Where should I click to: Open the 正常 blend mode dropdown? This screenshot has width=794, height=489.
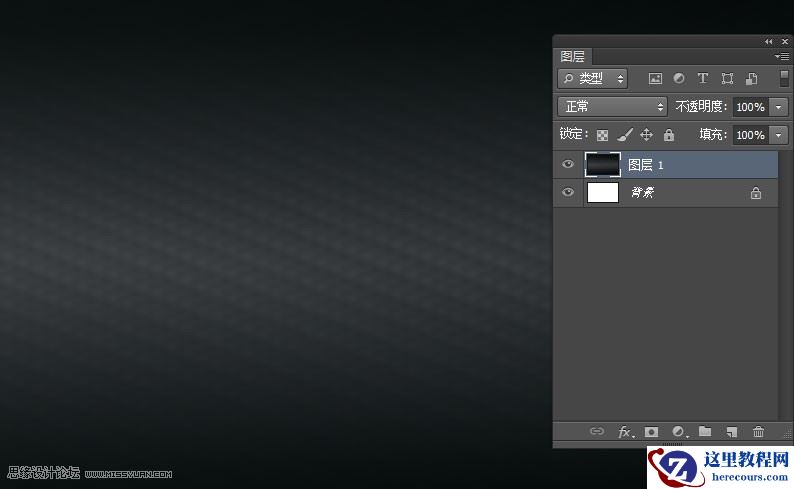pos(612,106)
